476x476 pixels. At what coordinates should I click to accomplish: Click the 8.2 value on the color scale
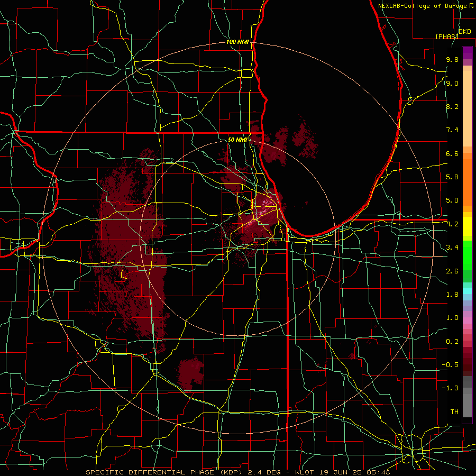pyautogui.click(x=452, y=106)
